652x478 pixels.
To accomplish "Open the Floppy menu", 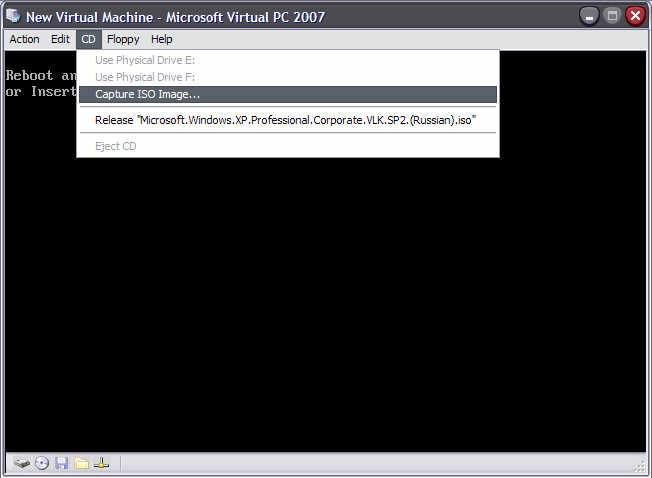I will (123, 39).
